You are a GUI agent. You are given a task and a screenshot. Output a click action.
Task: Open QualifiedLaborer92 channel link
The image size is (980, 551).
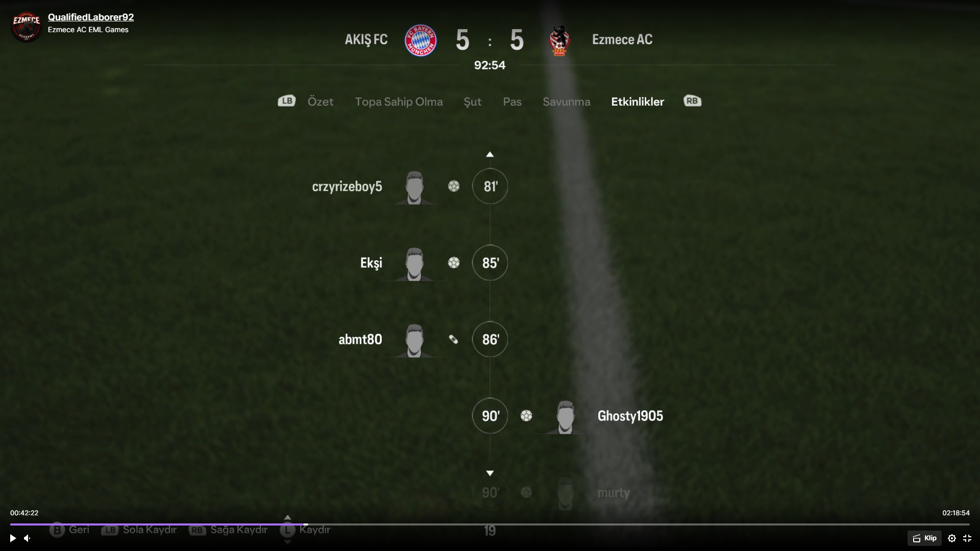pos(91,17)
